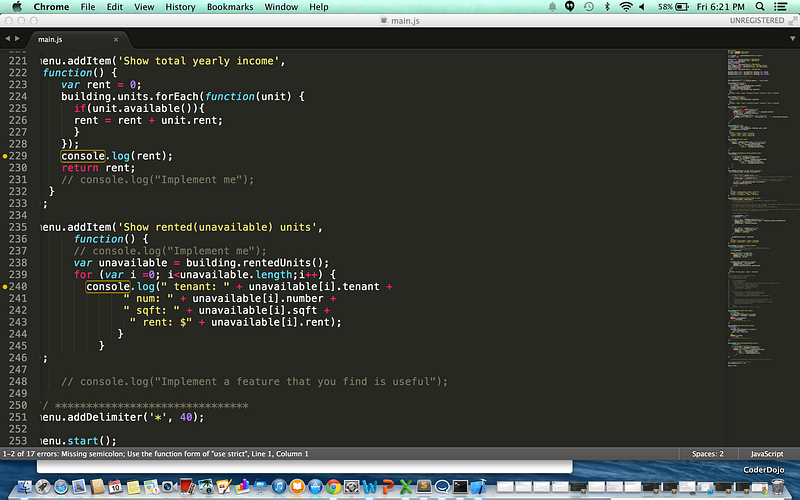The width and height of the screenshot is (800, 500).
Task: Click the Apple menu logo
Action: tap(17, 7)
